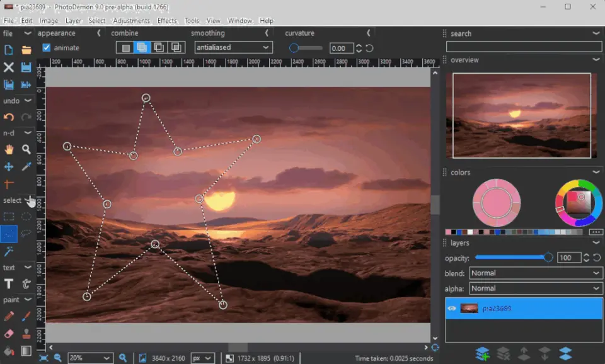Collapse the text tools section
605x364 pixels.
(27, 267)
